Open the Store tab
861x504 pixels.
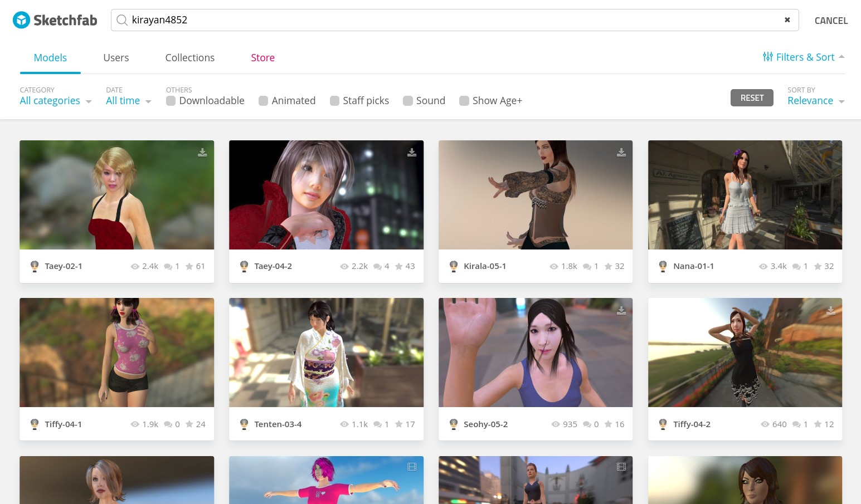(262, 57)
